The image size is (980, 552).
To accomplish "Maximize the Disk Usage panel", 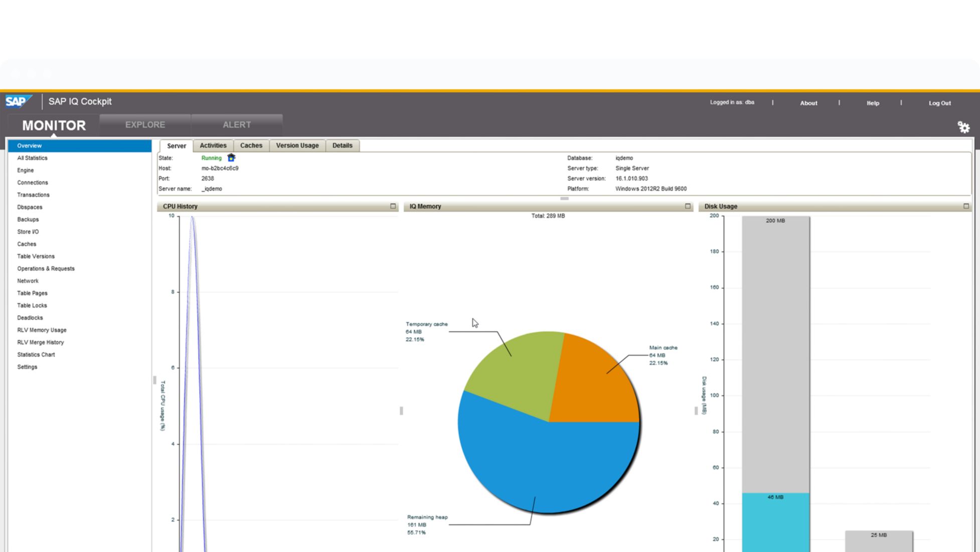I will pos(965,206).
